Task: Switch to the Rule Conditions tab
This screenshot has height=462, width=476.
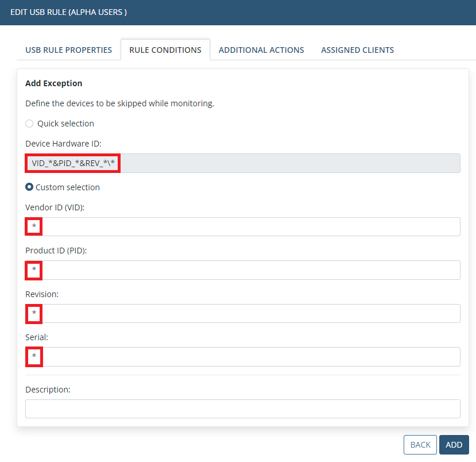Action: (x=165, y=50)
